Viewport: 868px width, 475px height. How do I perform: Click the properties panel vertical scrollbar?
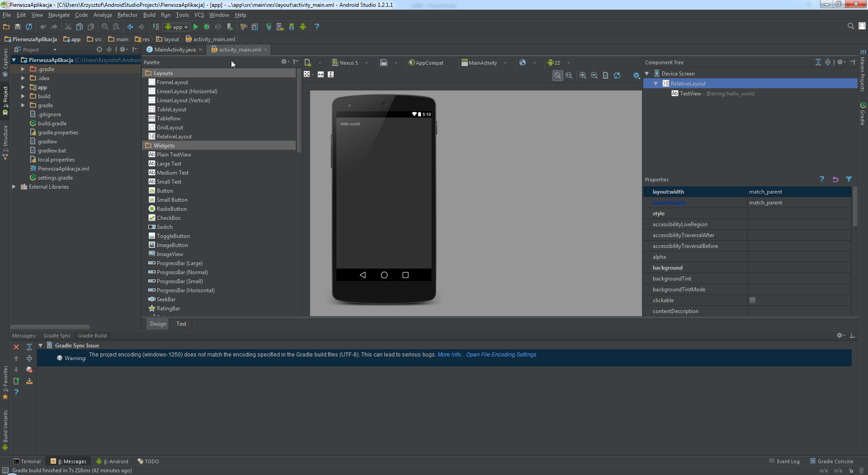[855, 206]
